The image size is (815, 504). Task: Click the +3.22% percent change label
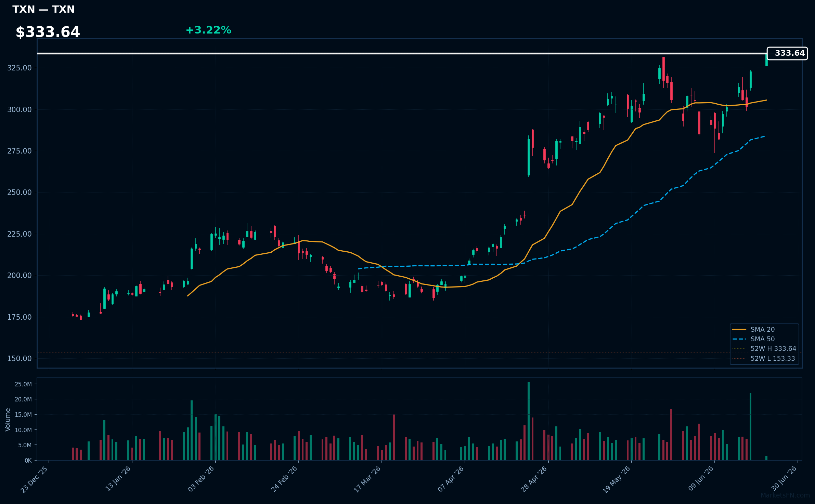pyautogui.click(x=208, y=30)
